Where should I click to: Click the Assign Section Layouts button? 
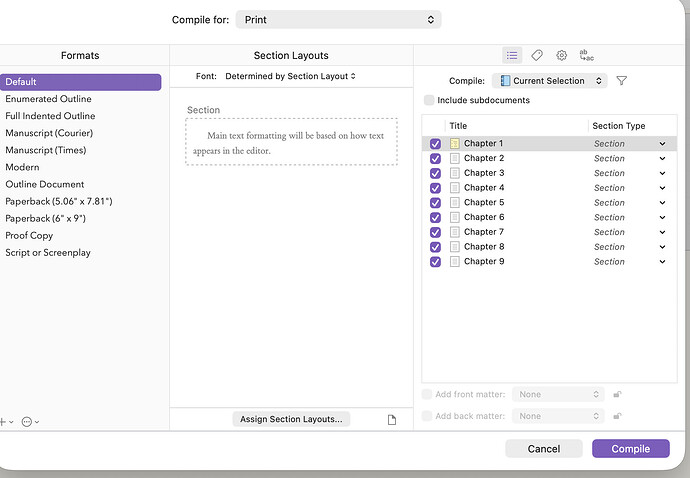coord(291,419)
